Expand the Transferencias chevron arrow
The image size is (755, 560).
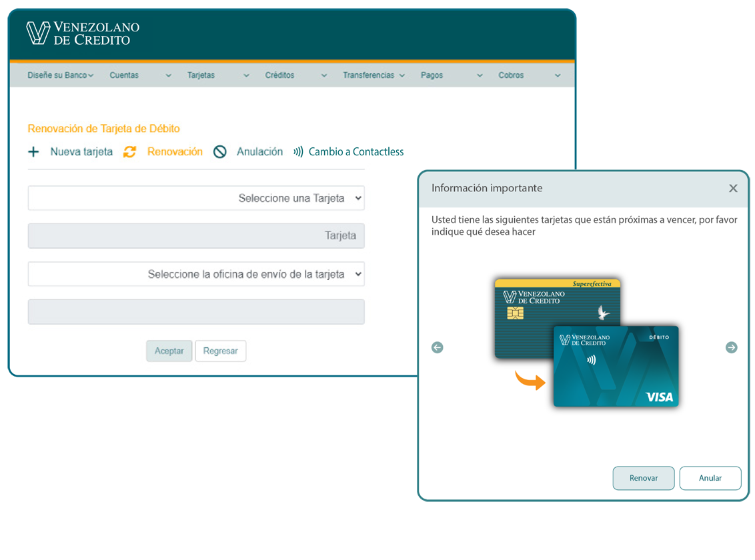click(x=402, y=75)
